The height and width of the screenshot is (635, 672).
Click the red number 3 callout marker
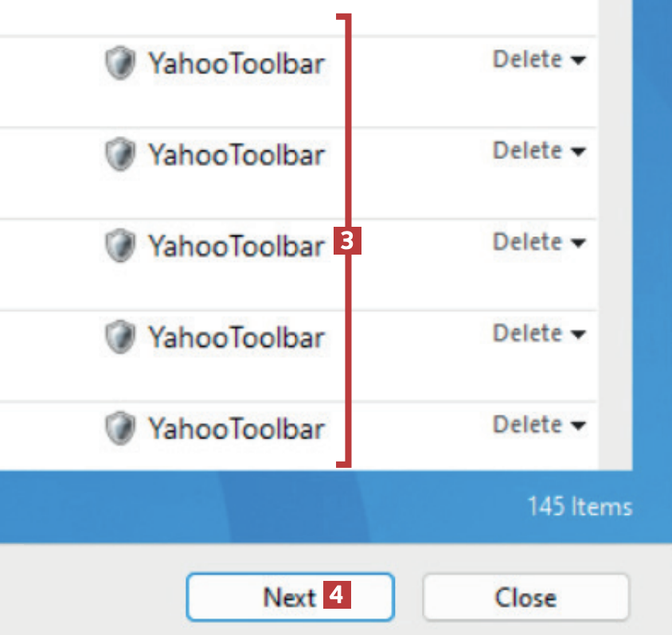pyautogui.click(x=348, y=240)
